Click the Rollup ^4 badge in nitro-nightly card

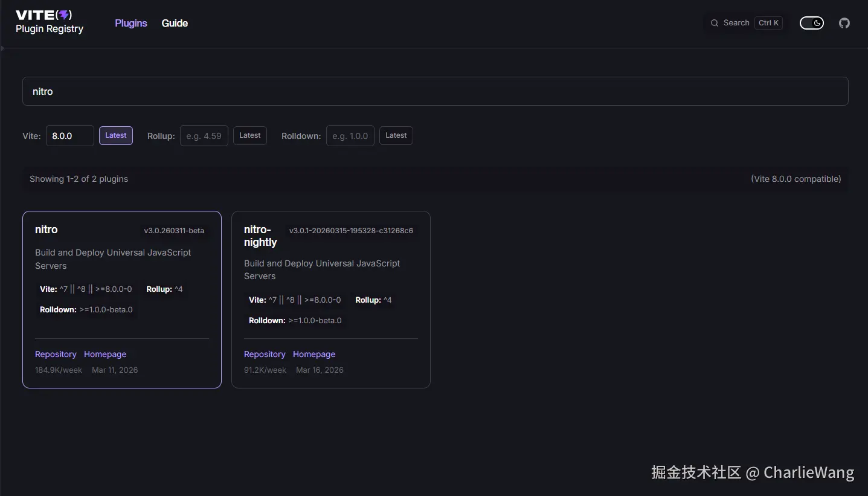pos(373,300)
